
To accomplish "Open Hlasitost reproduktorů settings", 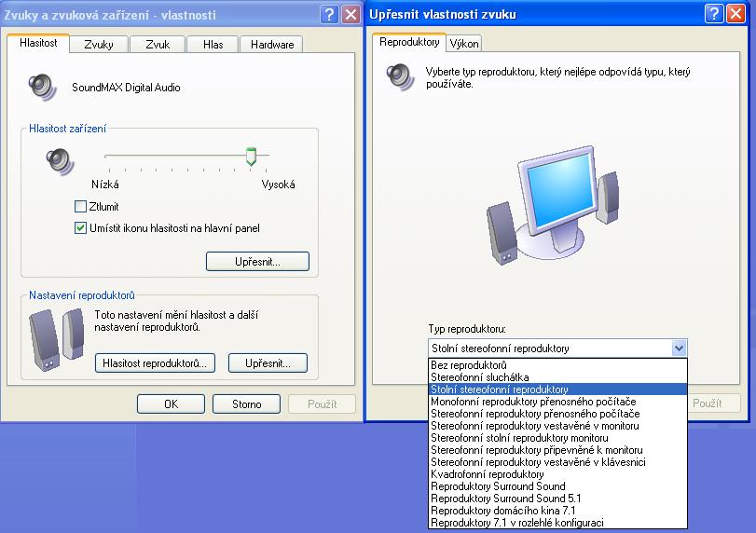I will (155, 362).
